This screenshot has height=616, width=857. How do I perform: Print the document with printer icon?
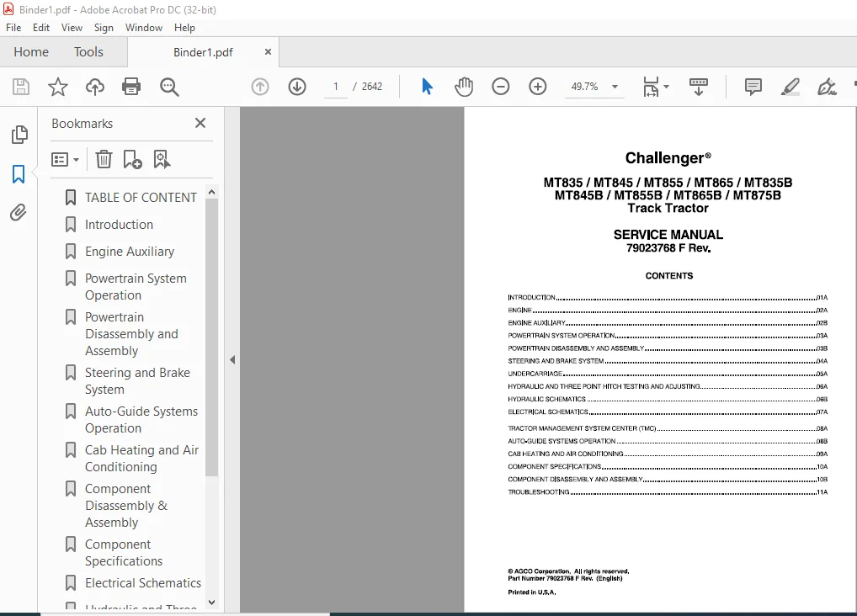point(131,87)
